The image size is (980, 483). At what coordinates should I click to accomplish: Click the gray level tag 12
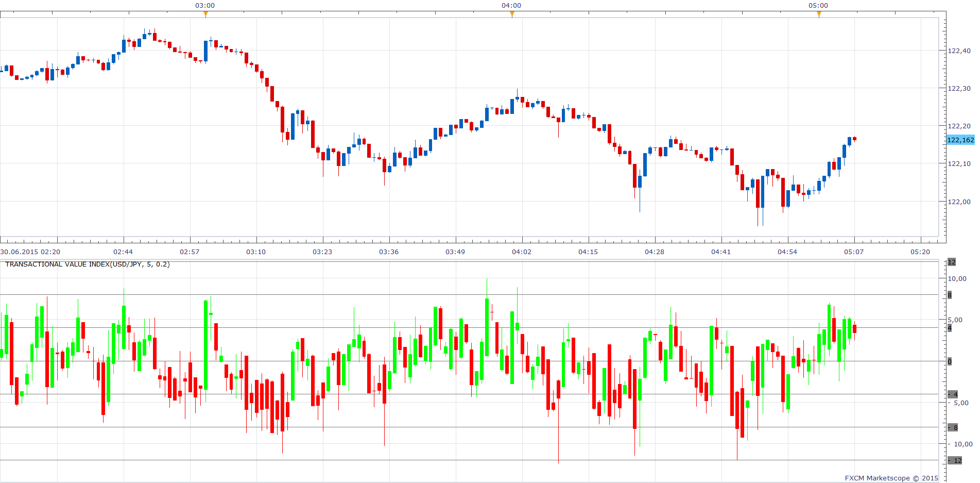(x=952, y=262)
